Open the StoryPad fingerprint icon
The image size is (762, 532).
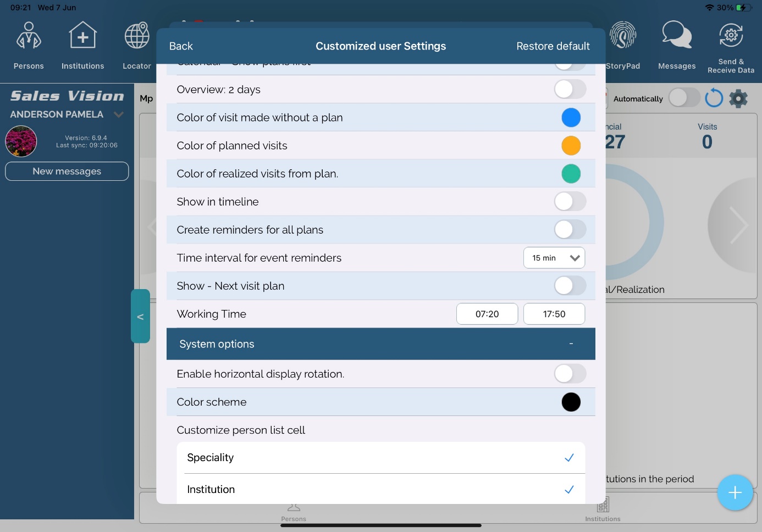tap(622, 36)
